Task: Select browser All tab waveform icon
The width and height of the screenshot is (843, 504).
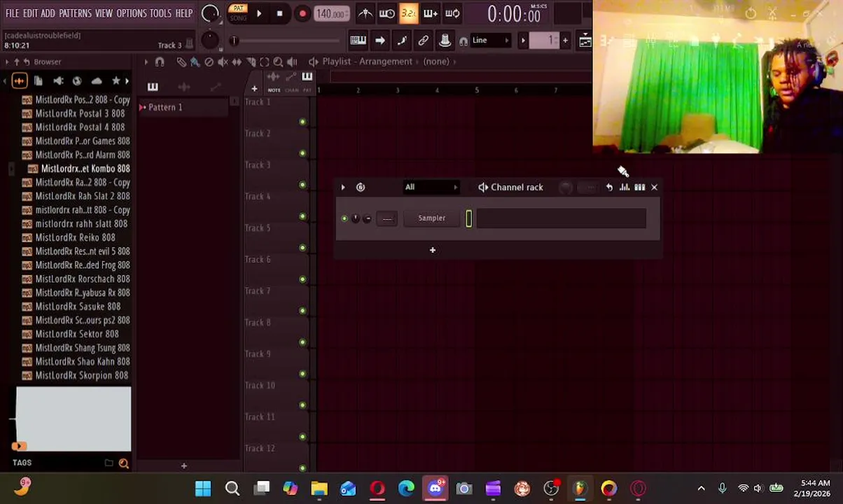Action: pyautogui.click(x=19, y=81)
